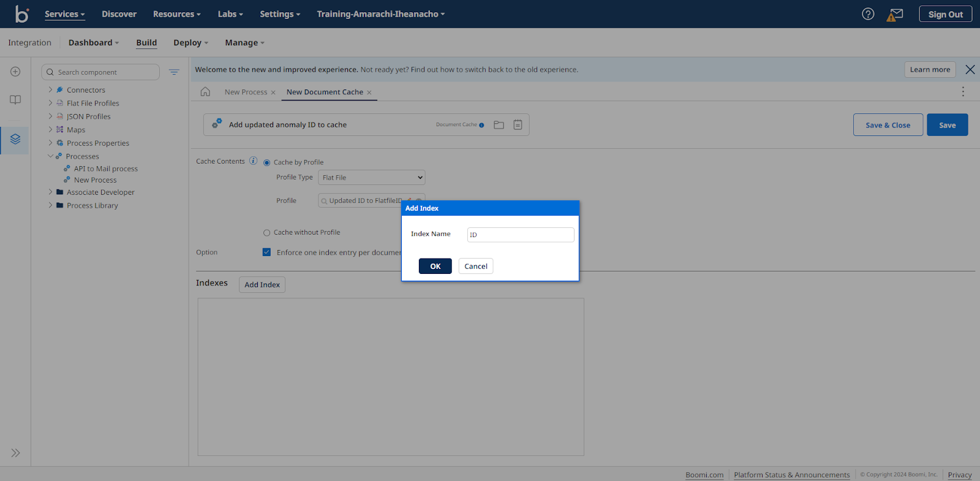Viewport: 980px width, 481px height.
Task: Switch to the Build tab
Action: pos(146,43)
